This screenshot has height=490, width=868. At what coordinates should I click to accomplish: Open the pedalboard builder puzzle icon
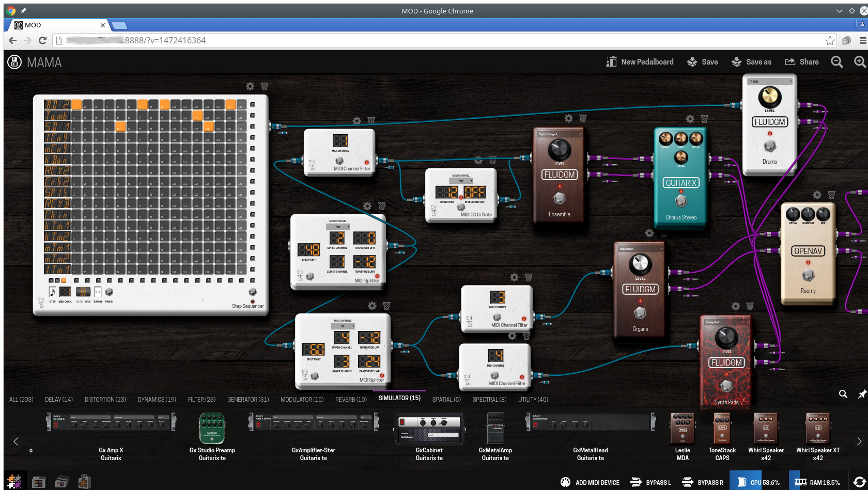[x=14, y=482]
